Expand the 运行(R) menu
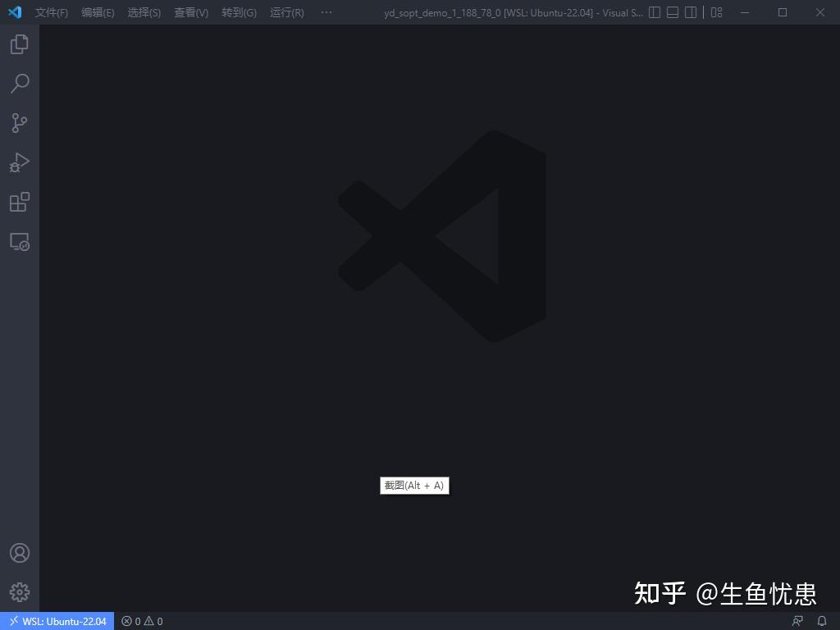This screenshot has height=630, width=840. click(x=285, y=12)
